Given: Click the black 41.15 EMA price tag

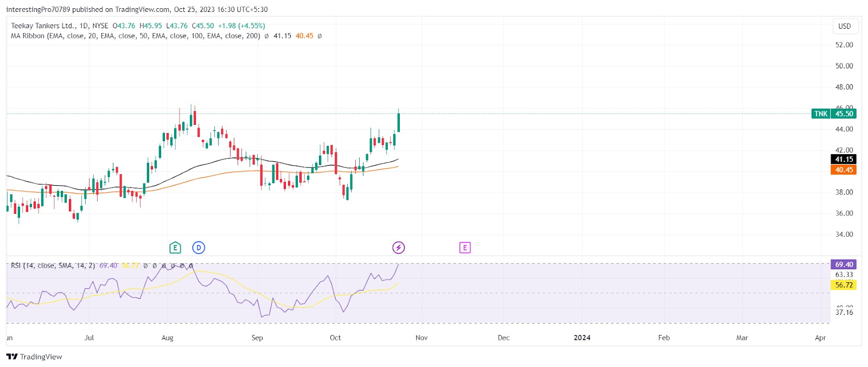Looking at the screenshot, I should click(844, 159).
